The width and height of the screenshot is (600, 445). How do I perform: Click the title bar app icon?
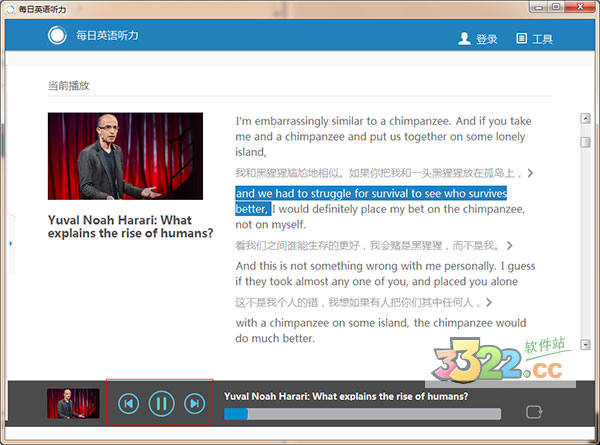(11, 9)
